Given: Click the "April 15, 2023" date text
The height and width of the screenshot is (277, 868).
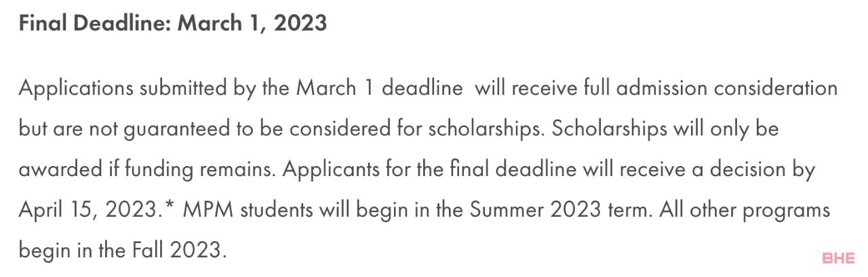Looking at the screenshot, I should (x=87, y=211).
